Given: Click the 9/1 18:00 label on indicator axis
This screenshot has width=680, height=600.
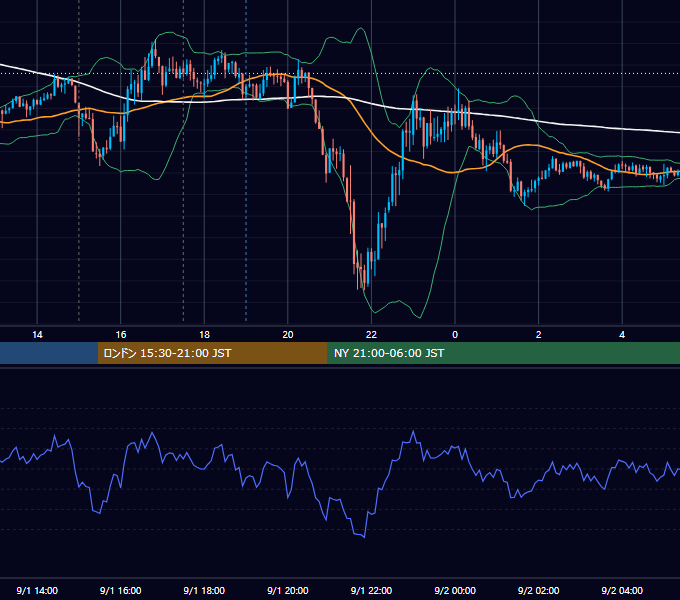Looking at the screenshot, I should 204,590.
